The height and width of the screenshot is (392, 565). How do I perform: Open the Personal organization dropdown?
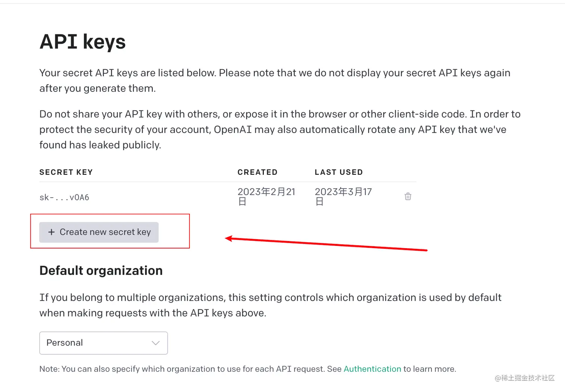click(103, 343)
